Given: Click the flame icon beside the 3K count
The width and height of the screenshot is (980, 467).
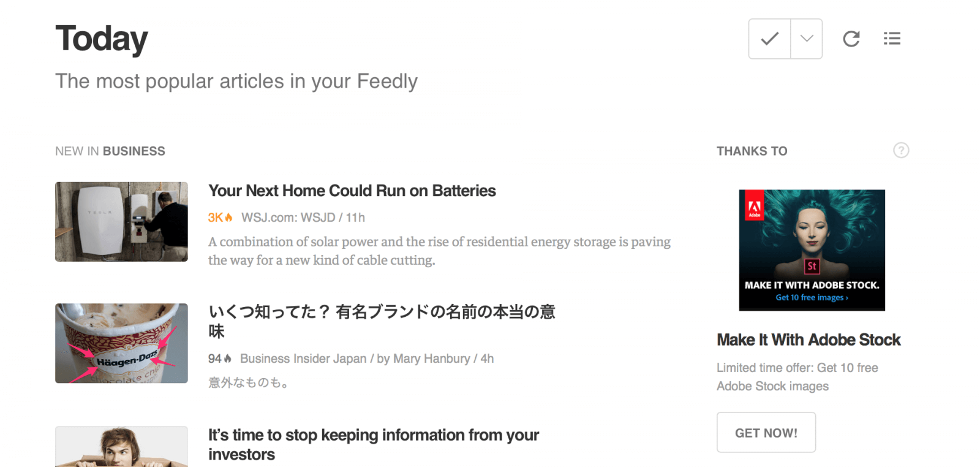Looking at the screenshot, I should [227, 217].
